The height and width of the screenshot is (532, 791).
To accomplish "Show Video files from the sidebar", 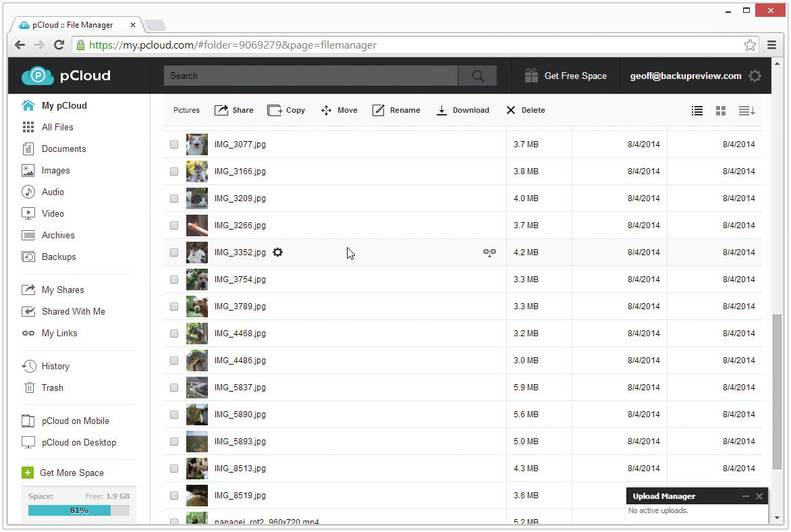I will (x=43, y=213).
